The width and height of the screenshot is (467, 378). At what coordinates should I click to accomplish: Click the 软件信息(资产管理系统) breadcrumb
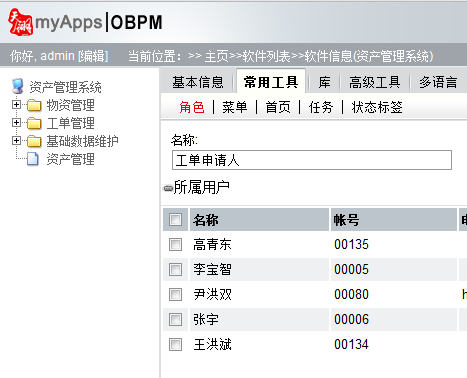[x=369, y=56]
